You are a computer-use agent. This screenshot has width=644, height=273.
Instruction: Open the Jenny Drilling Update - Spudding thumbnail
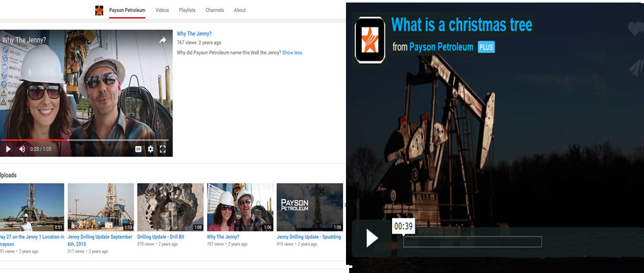click(309, 207)
